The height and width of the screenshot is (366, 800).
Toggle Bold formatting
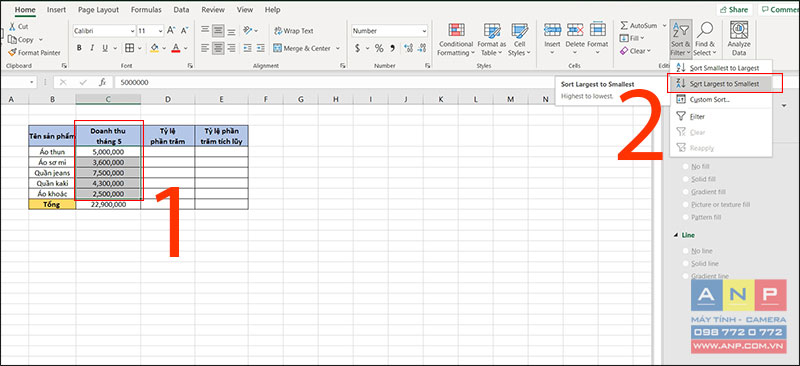coord(79,48)
